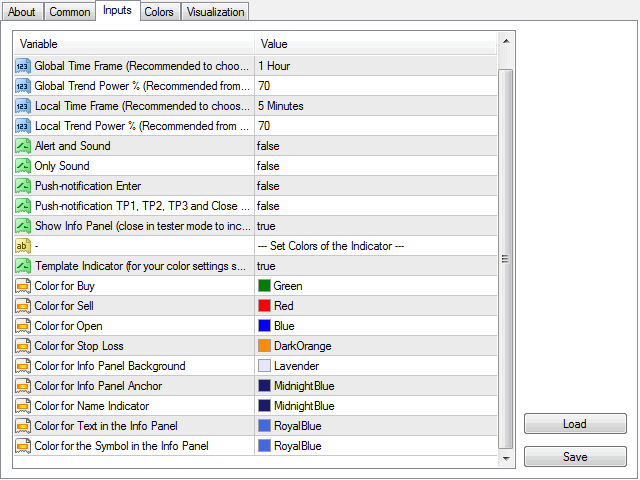The width and height of the screenshot is (640, 480).
Task: Go to the Visualization tab
Action: tap(215, 12)
